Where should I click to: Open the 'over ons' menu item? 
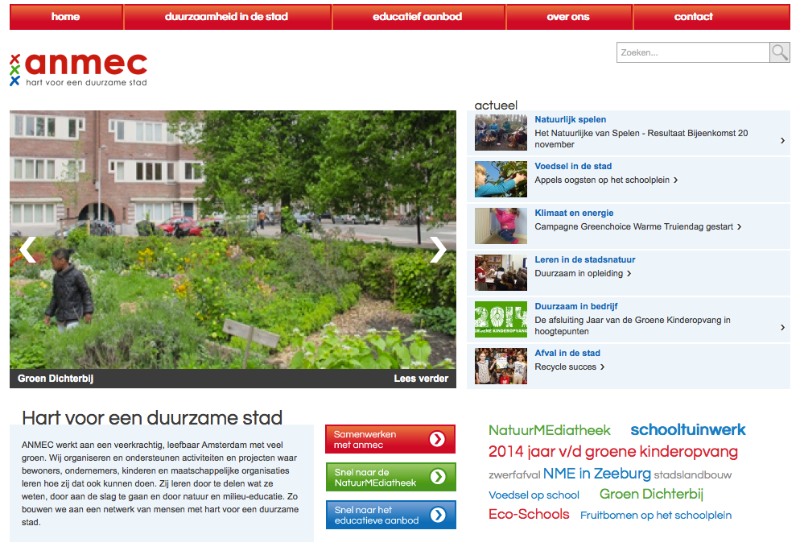pyautogui.click(x=568, y=17)
